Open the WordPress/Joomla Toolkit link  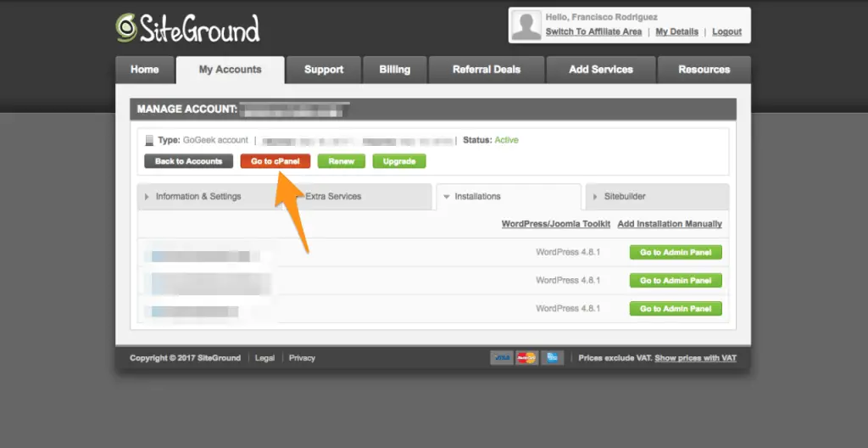pyautogui.click(x=556, y=224)
